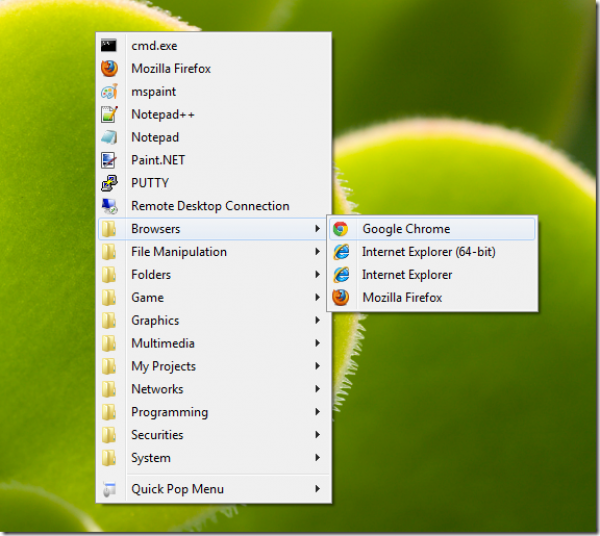Click the Browsers folder icon

tap(109, 229)
